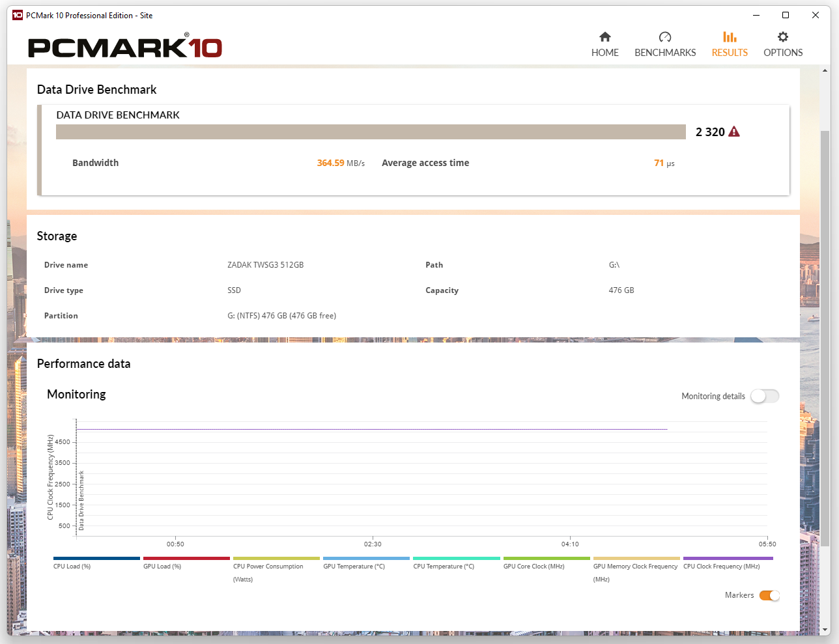This screenshot has height=644, width=839.
Task: Click the vertical scrollbar thumb
Action: [825, 337]
